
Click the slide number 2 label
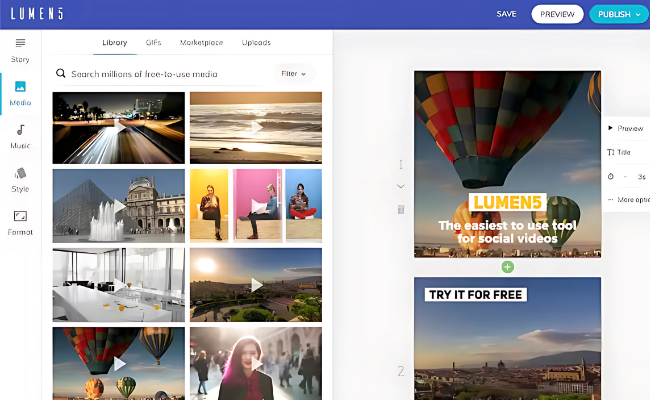401,371
